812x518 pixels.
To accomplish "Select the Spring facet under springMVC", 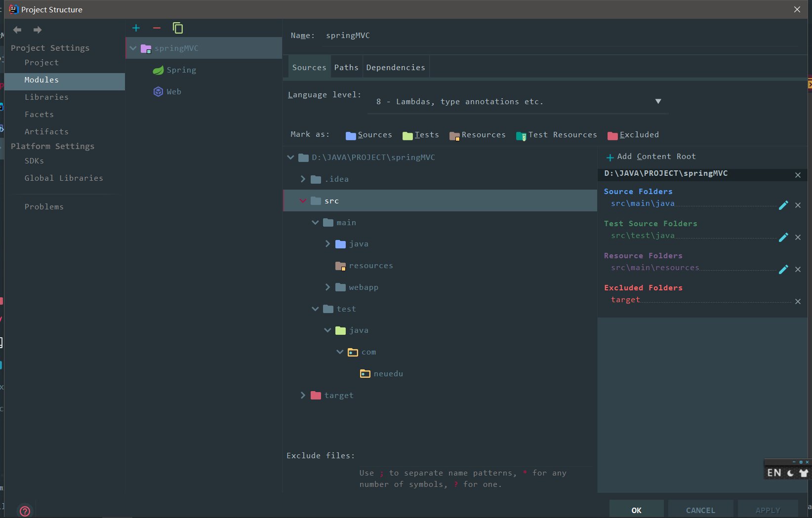I will tap(181, 70).
